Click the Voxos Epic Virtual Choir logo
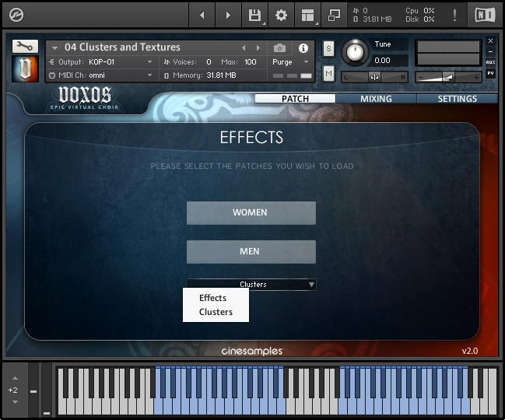 (x=85, y=98)
